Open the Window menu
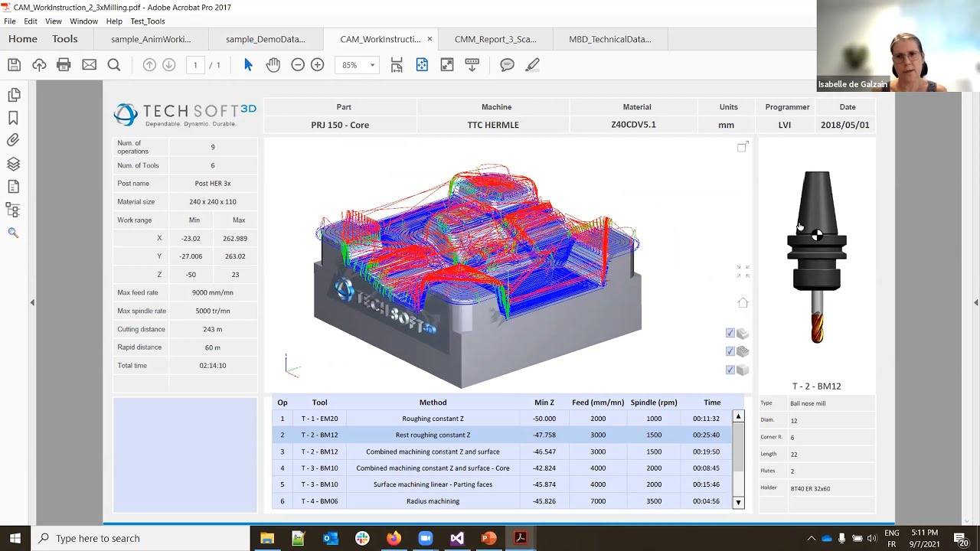This screenshot has height=551, width=980. coord(83,21)
